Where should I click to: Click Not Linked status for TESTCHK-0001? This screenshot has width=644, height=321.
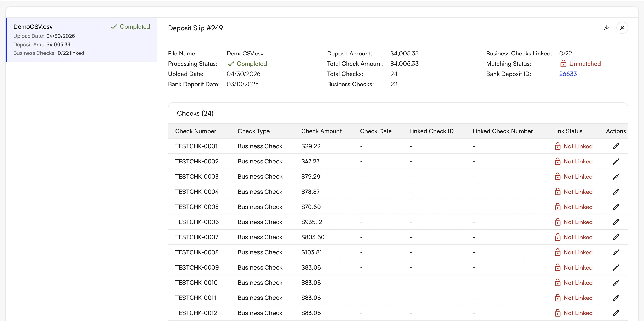[x=573, y=146]
